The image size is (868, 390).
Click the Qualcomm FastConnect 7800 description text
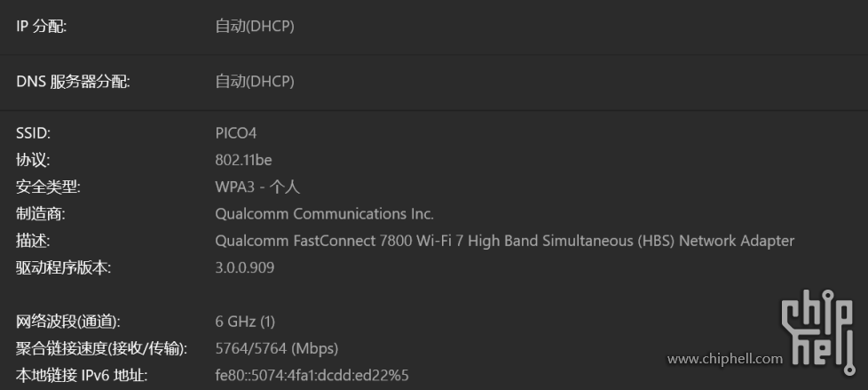(x=504, y=241)
